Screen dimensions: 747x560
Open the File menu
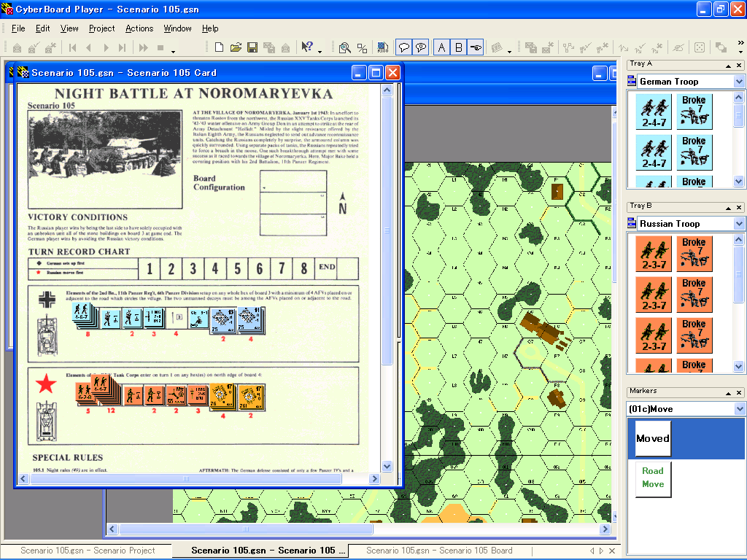tap(18, 28)
